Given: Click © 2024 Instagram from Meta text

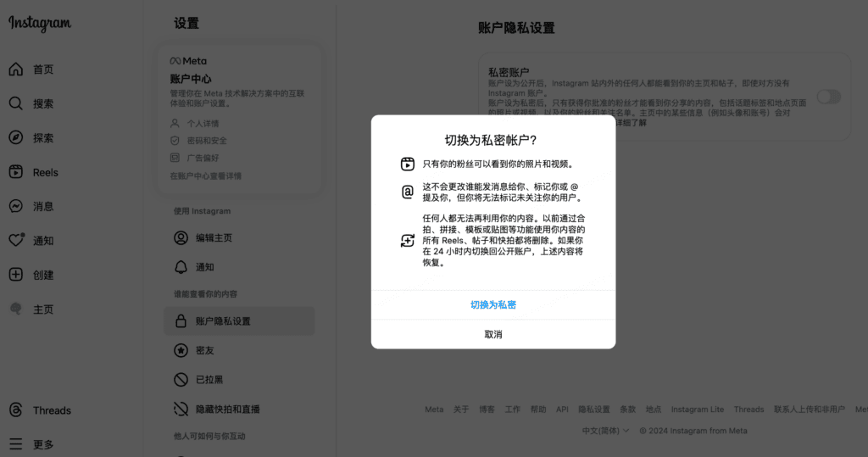Looking at the screenshot, I should pyautogui.click(x=693, y=431).
